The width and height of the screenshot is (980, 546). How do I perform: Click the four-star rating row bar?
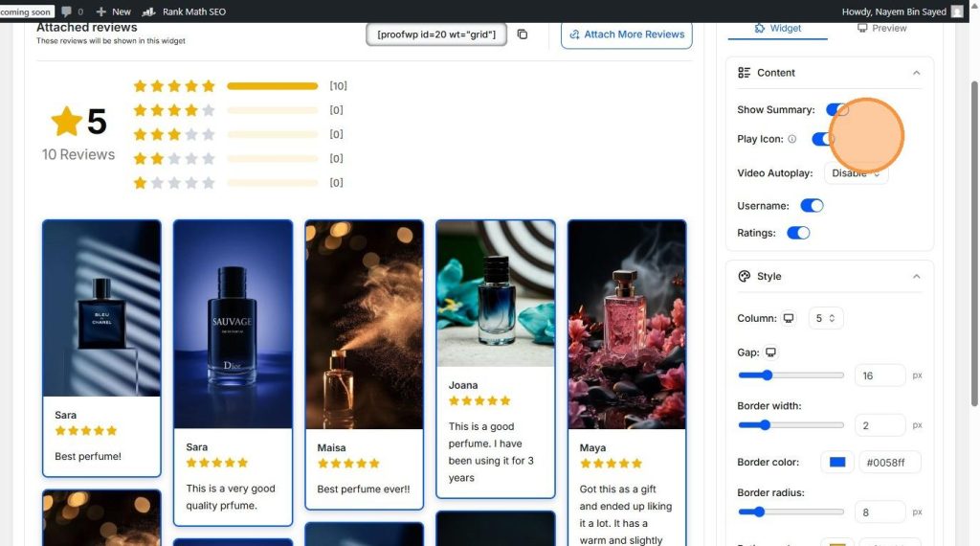point(273,110)
